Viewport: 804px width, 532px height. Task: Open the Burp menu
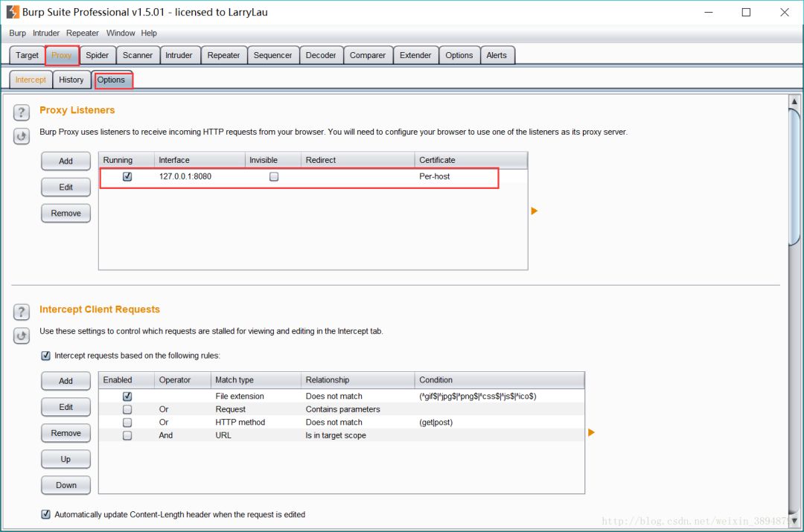coord(17,33)
